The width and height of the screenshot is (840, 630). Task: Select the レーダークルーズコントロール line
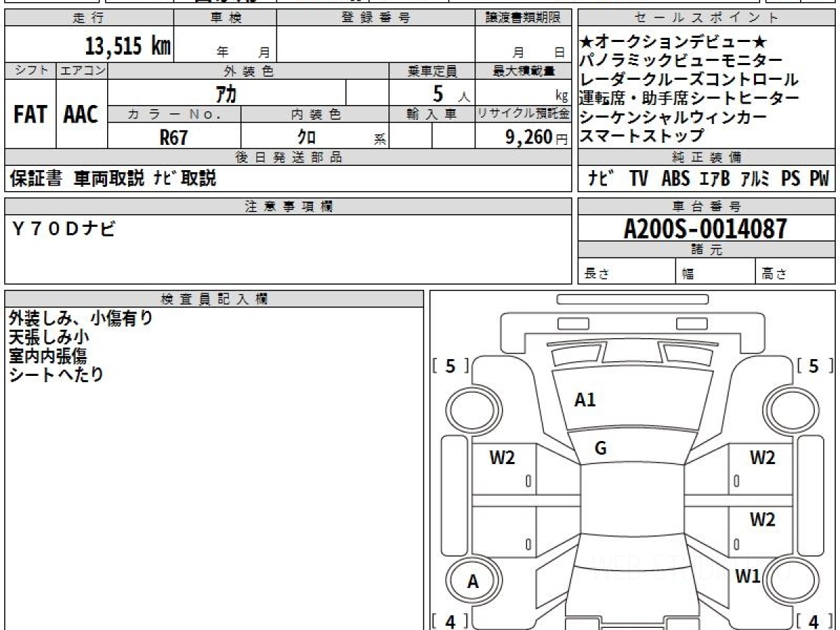689,80
